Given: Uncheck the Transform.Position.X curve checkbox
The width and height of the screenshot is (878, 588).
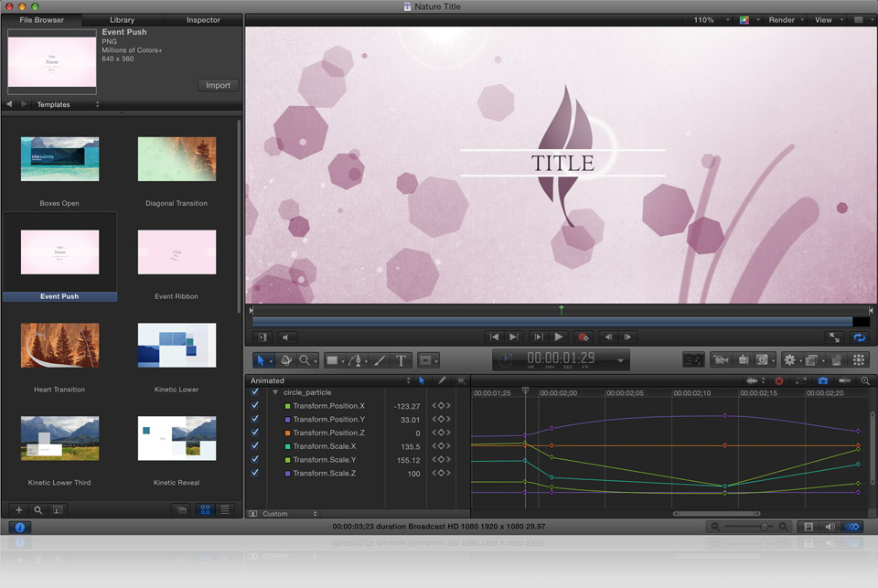Looking at the screenshot, I should pos(255,406).
